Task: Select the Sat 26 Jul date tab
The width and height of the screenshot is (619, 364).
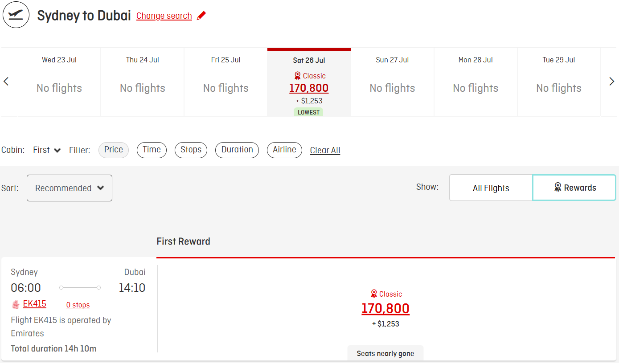Action: click(x=309, y=82)
